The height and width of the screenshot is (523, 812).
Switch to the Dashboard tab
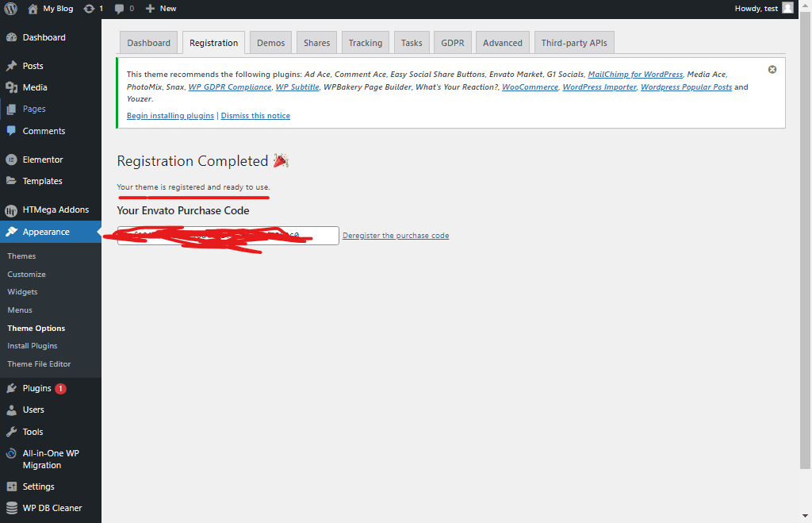click(148, 43)
